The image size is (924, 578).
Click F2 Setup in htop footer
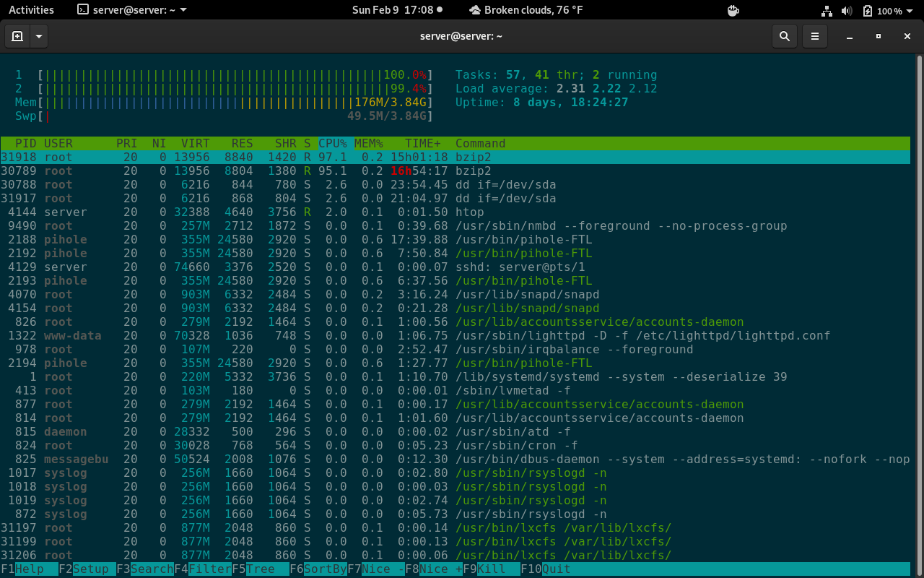tap(87, 569)
